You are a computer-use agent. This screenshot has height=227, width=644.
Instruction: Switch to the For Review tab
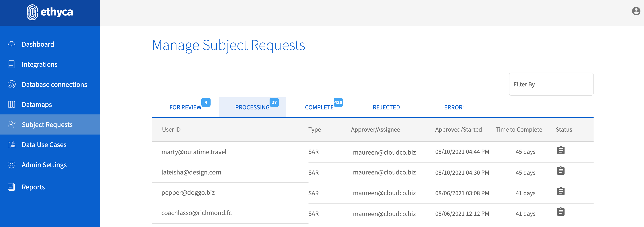185,108
